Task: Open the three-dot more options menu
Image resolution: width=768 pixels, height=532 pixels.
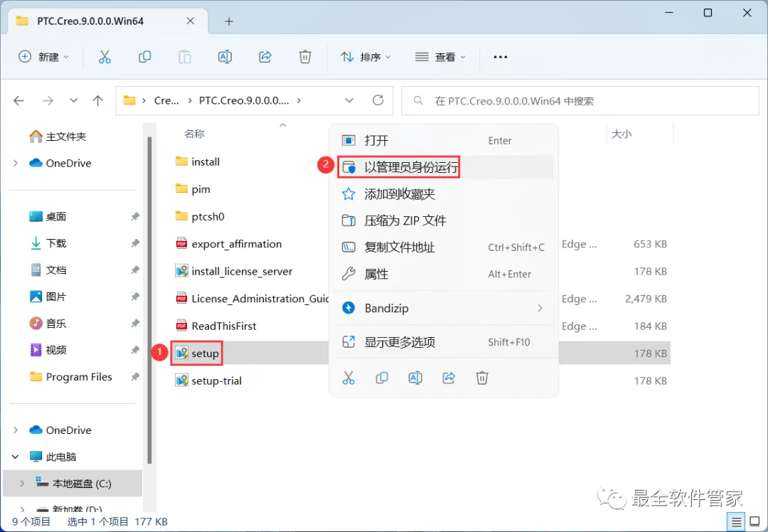Action: pos(500,58)
